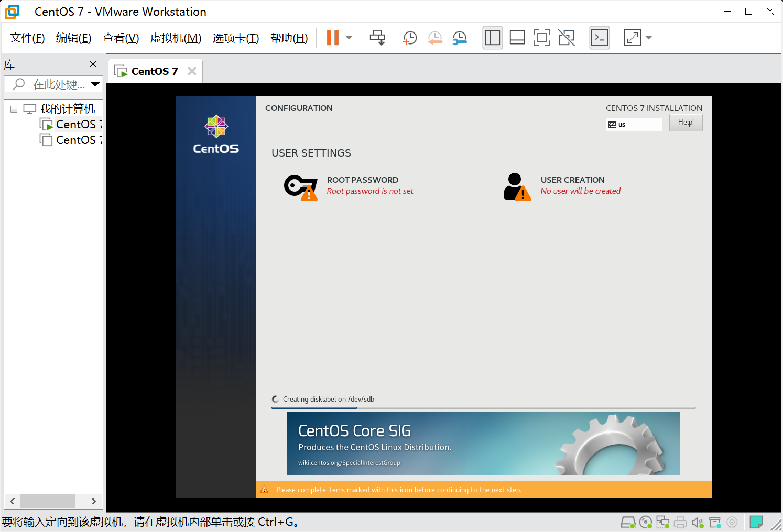Image resolution: width=783 pixels, height=532 pixels.
Task: Click the VMware Workstation title bar icon
Action: point(12,12)
